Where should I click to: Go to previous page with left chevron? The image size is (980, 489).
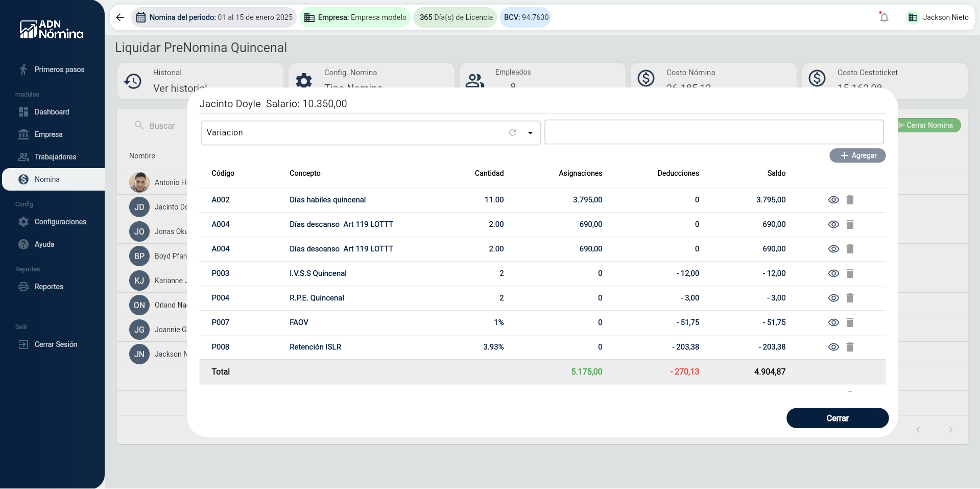coord(918,430)
